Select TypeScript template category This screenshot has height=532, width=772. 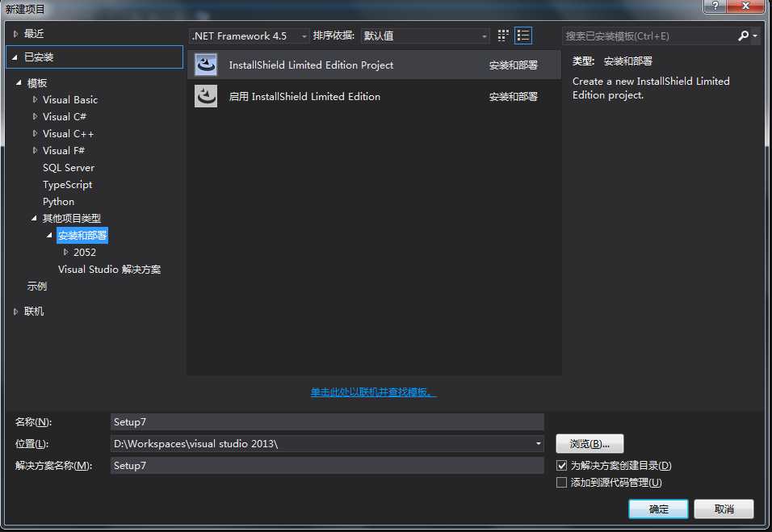pyautogui.click(x=68, y=185)
